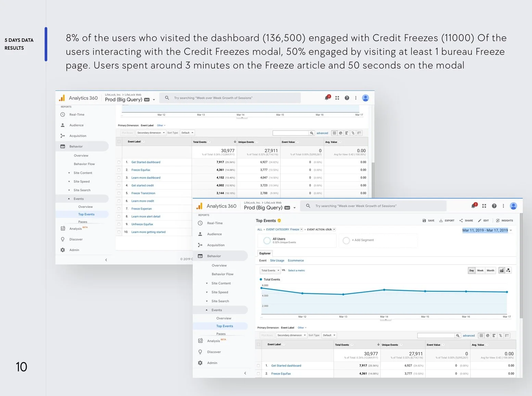
Task: Open the apps grid in the back window
Action: click(x=337, y=98)
